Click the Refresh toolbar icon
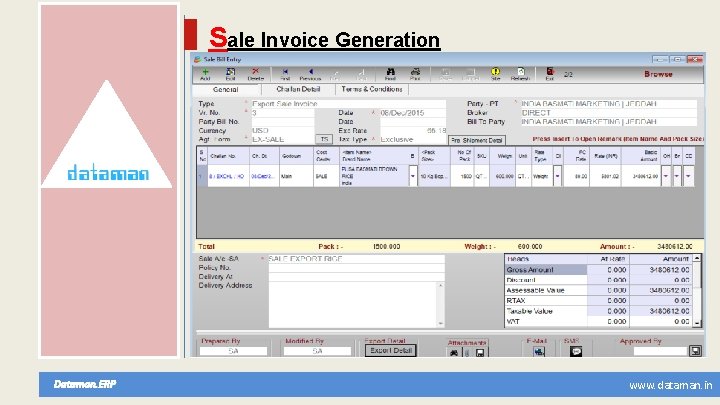The height and width of the screenshot is (405, 720). point(520,73)
